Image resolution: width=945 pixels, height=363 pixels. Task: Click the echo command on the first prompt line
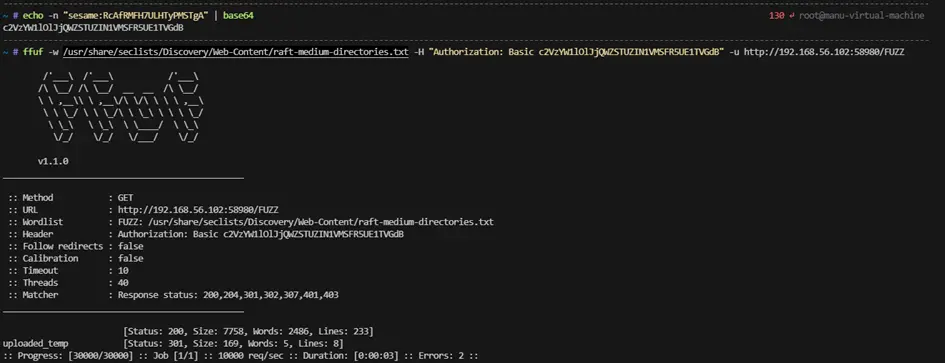pos(33,16)
